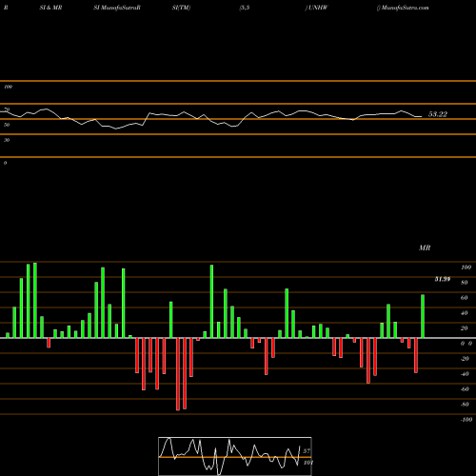Click the MR label above histogram
Image resolution: width=476 pixels, height=476 pixels.
click(x=425, y=248)
